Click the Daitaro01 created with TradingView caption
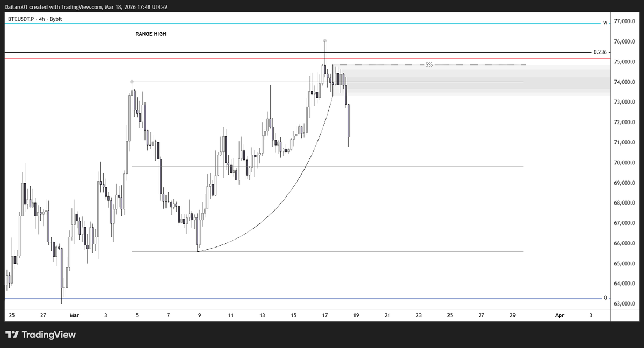 (x=85, y=7)
